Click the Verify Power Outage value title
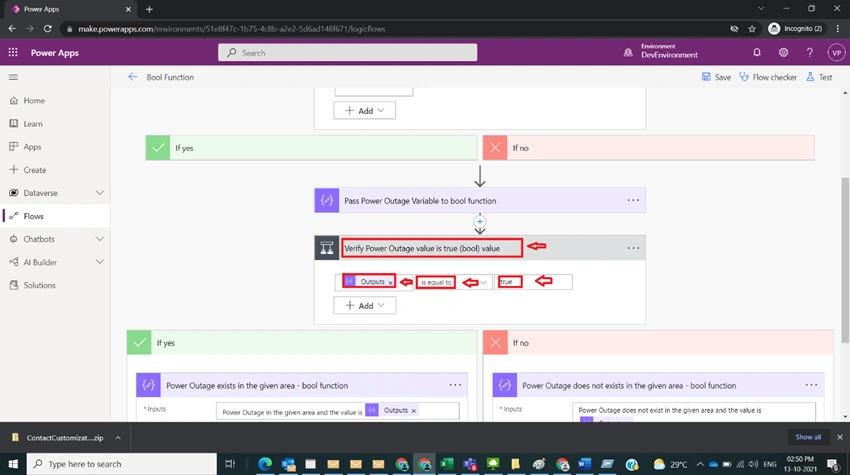 click(x=422, y=248)
